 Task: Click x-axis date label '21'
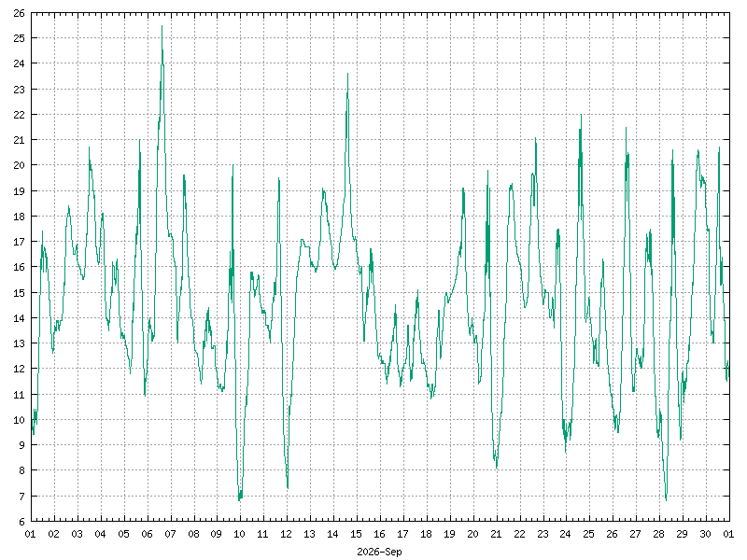coord(496,534)
